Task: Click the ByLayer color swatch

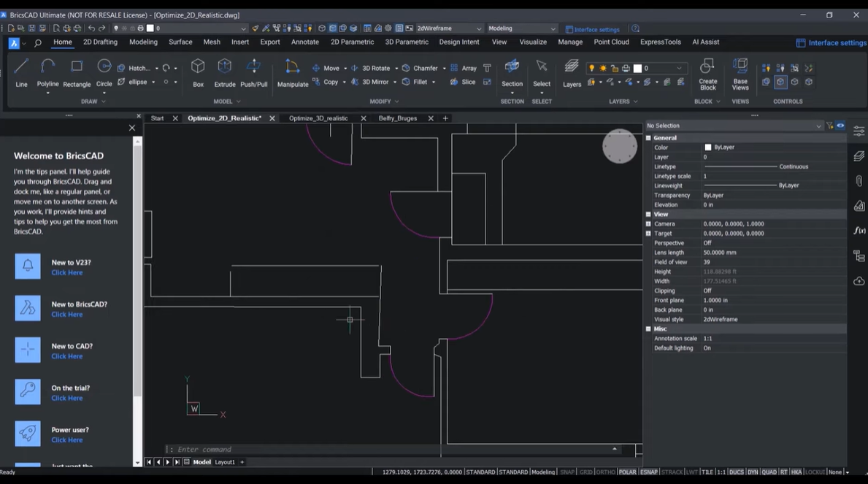Action: point(707,147)
